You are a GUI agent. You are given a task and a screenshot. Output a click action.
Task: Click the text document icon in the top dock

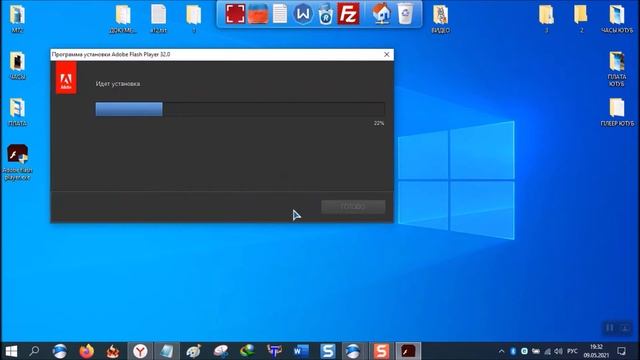[x=280, y=13]
